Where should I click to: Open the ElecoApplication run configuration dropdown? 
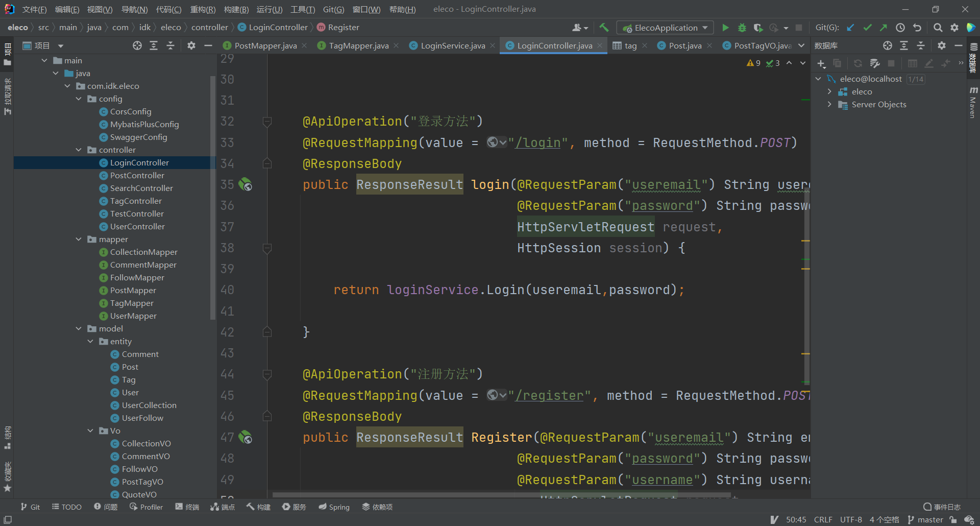coord(665,28)
